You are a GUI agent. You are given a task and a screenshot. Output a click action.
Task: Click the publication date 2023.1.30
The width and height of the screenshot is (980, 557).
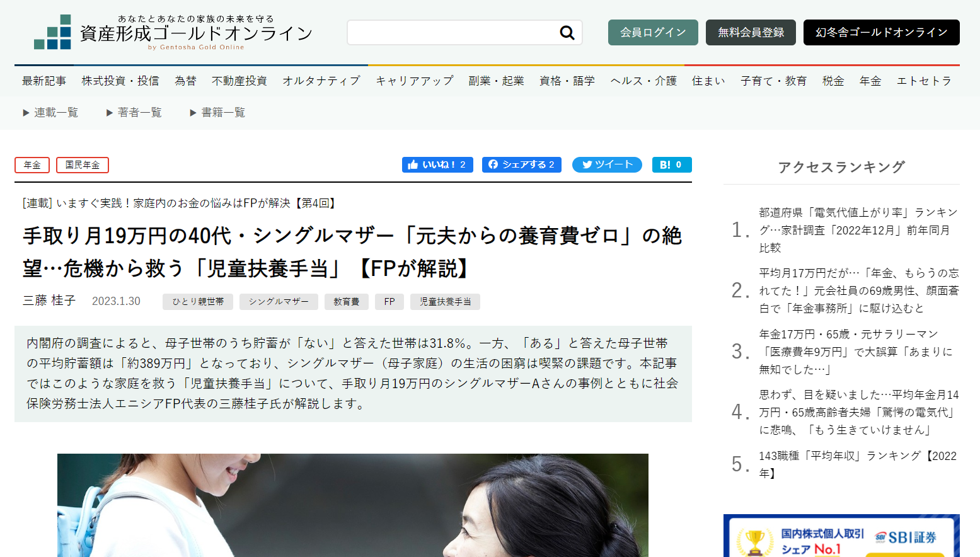coord(117,301)
